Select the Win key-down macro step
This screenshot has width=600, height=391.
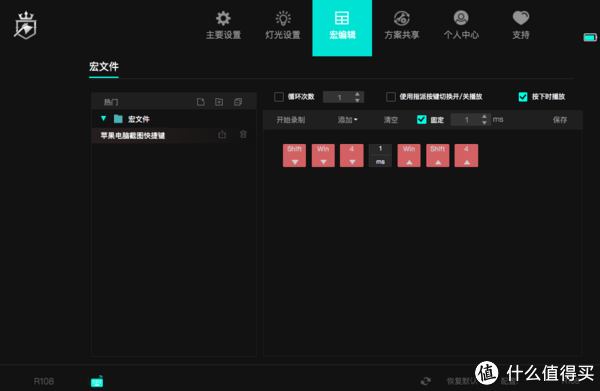323,155
